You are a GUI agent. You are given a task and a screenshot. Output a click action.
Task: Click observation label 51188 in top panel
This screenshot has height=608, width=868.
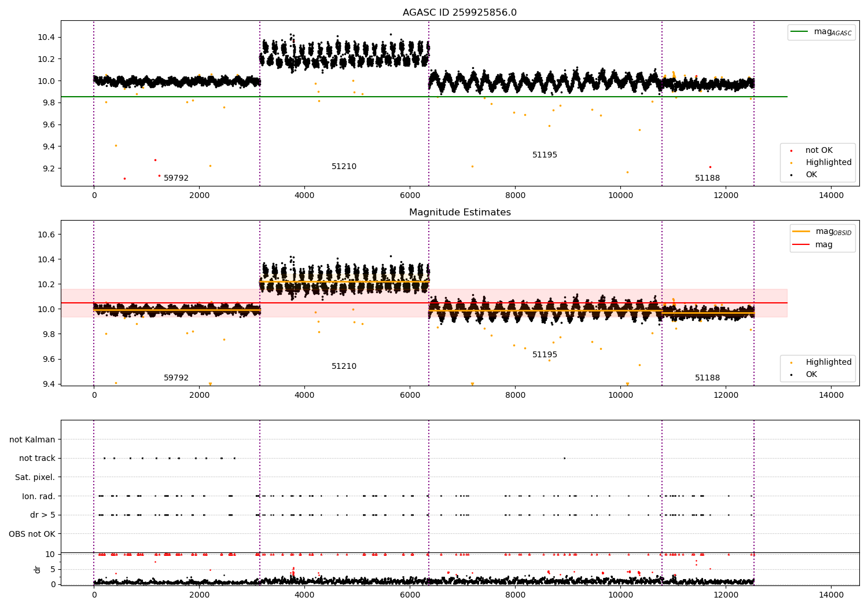pos(707,178)
